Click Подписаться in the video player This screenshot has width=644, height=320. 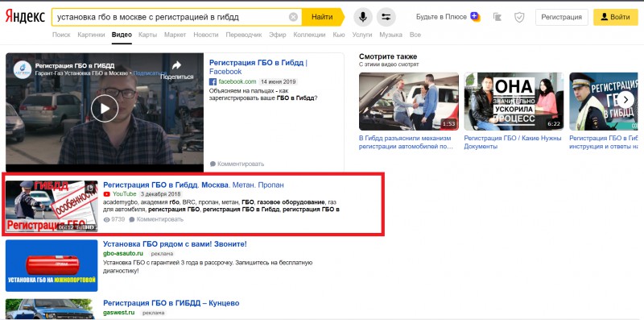(x=150, y=73)
